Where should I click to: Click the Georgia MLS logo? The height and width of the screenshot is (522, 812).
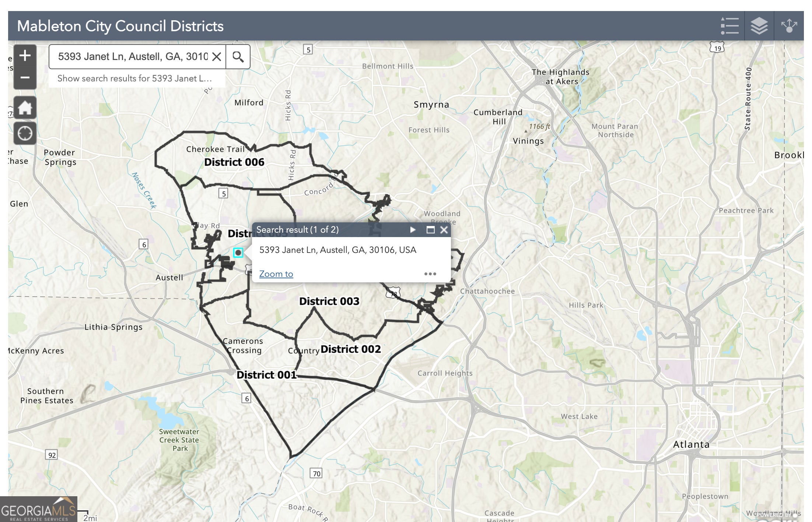(x=39, y=510)
